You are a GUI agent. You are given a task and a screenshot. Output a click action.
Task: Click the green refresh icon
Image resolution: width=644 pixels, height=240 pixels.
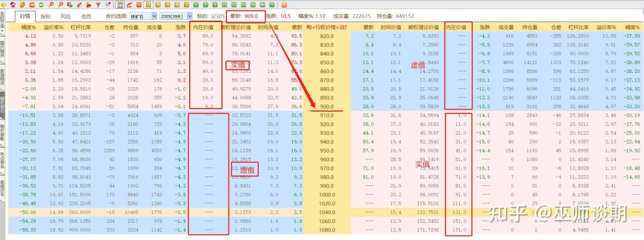(41, 4)
